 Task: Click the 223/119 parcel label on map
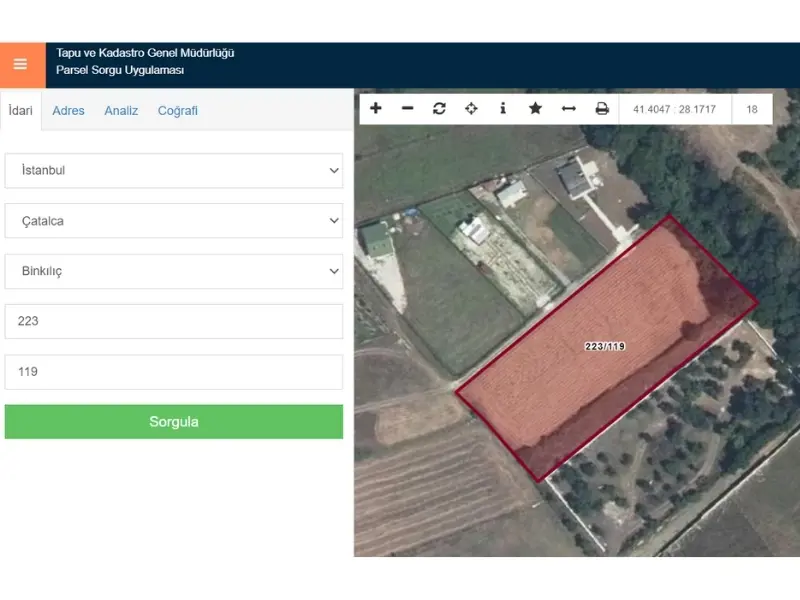605,346
